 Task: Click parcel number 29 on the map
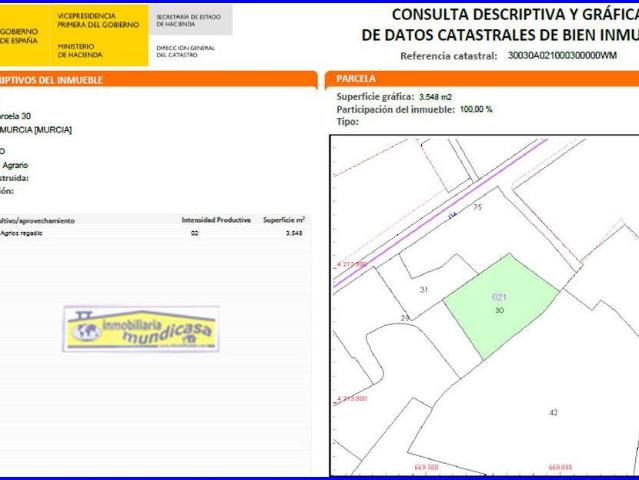pos(405,317)
